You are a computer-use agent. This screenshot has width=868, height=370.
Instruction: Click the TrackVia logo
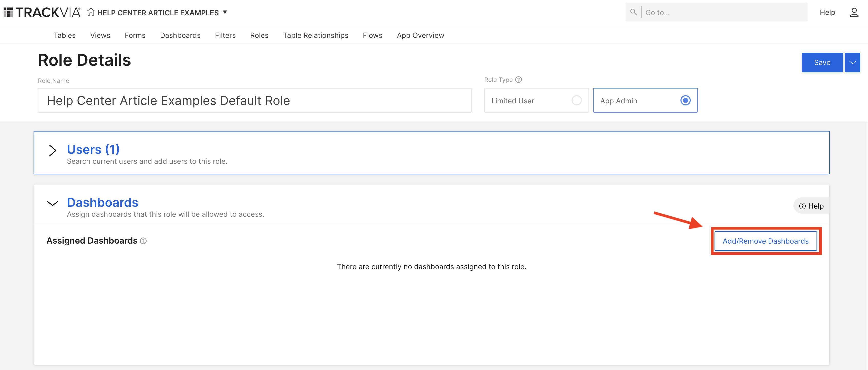click(42, 13)
